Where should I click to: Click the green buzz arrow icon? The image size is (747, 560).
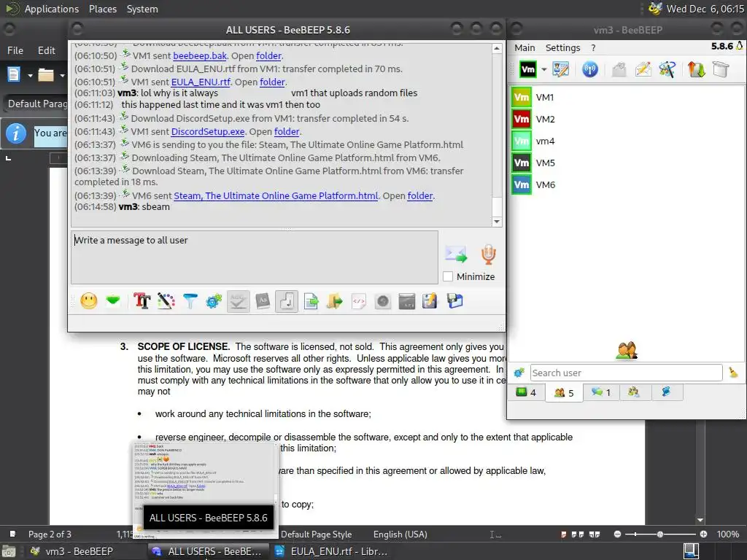(x=113, y=300)
